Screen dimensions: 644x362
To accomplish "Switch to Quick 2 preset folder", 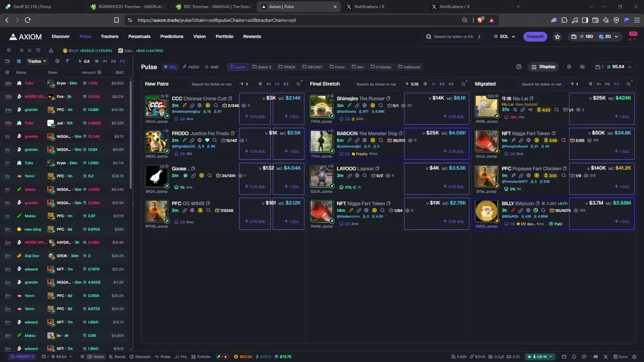I will pyautogui.click(x=262, y=67).
